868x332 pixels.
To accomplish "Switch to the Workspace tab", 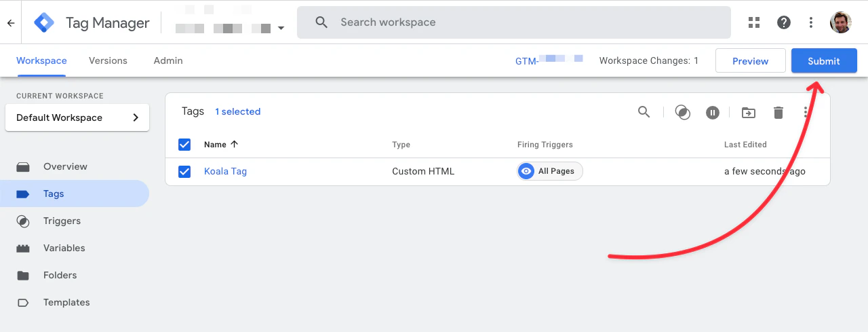I will [41, 60].
